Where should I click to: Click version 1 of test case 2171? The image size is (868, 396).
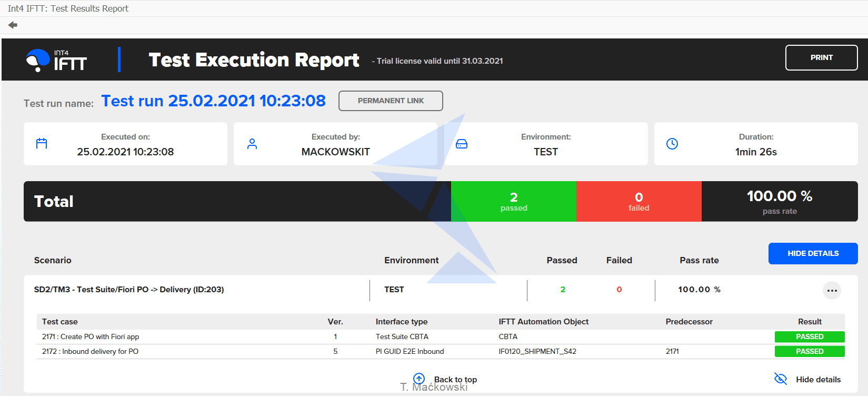(335, 336)
